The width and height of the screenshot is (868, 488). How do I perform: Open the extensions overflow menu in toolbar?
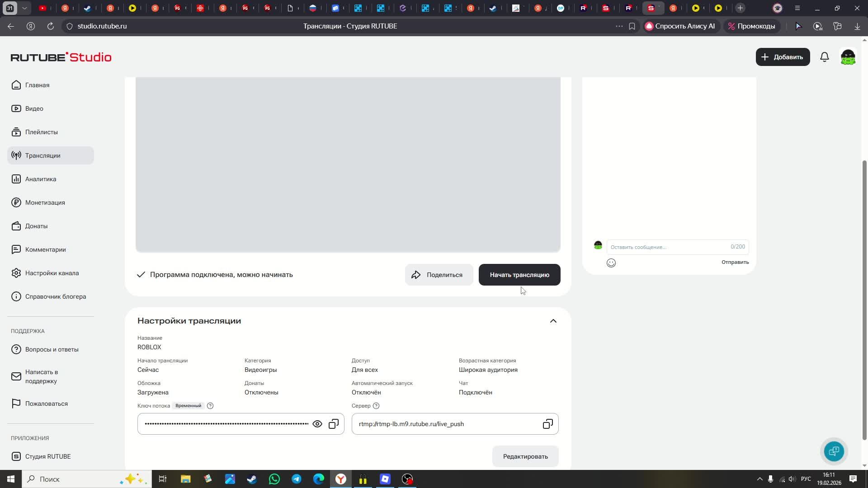619,26
